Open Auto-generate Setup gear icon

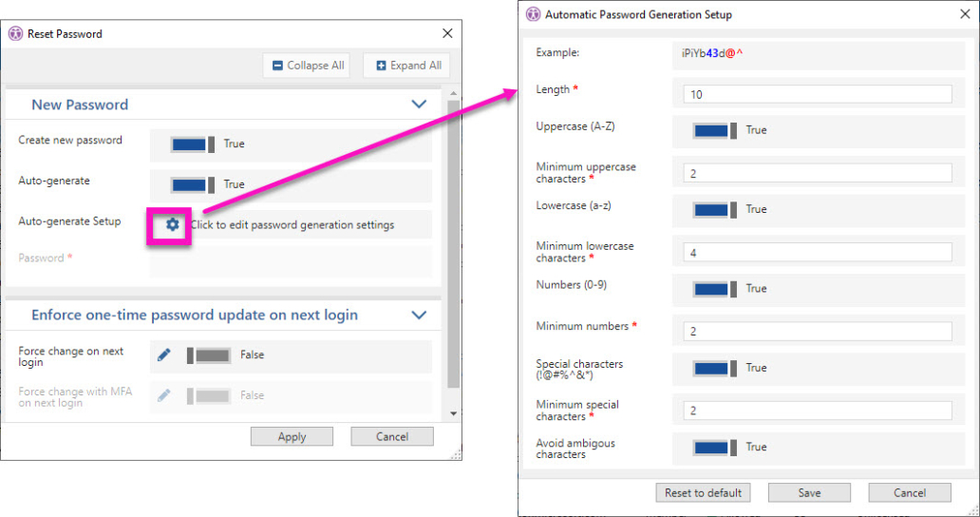coord(172,224)
